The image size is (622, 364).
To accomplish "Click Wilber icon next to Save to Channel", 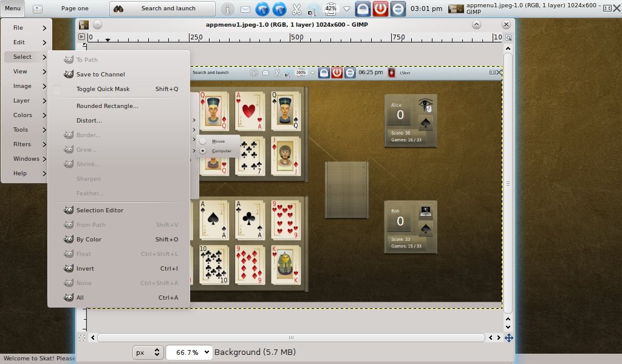I will click(x=69, y=74).
